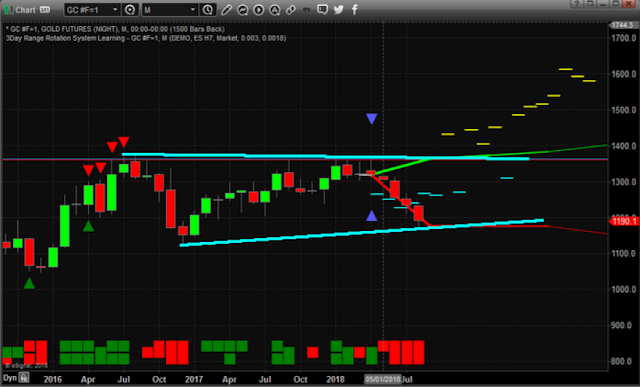The image size is (640, 387).
Task: Click the chain link icon in the toolbar
Action: coord(291,10)
